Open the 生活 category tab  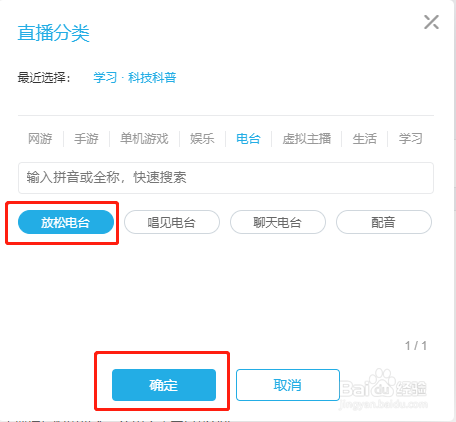click(365, 138)
